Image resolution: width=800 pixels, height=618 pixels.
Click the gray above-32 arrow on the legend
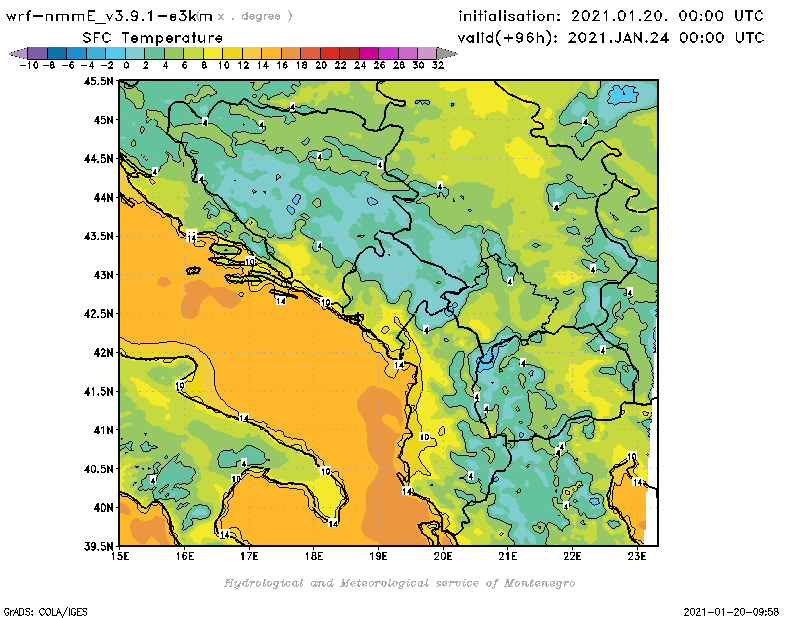click(x=447, y=53)
